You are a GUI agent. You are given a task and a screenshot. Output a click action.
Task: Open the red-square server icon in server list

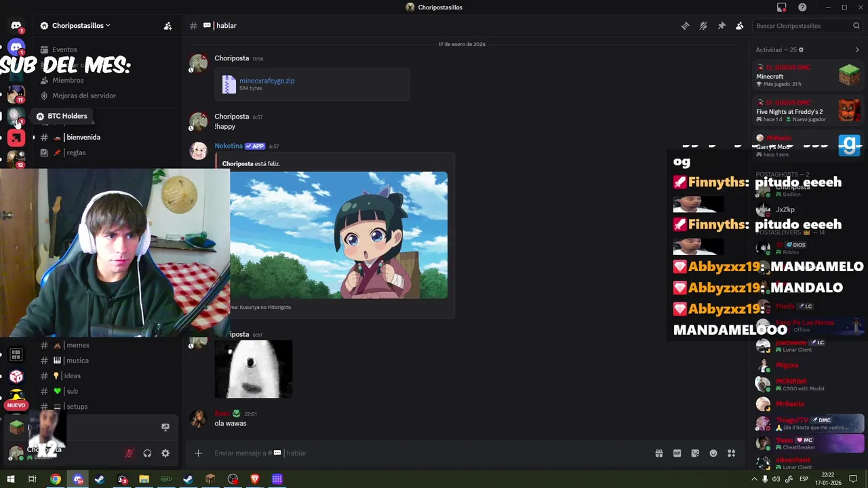coord(16,138)
